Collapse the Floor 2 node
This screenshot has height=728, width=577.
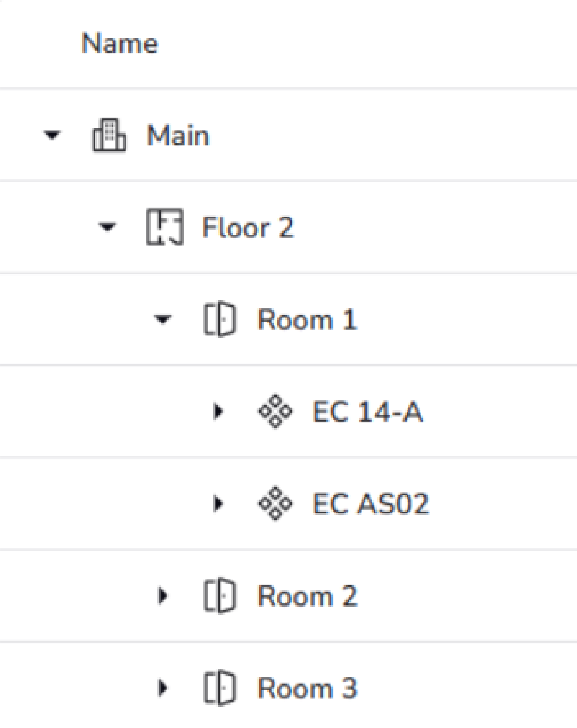(107, 227)
